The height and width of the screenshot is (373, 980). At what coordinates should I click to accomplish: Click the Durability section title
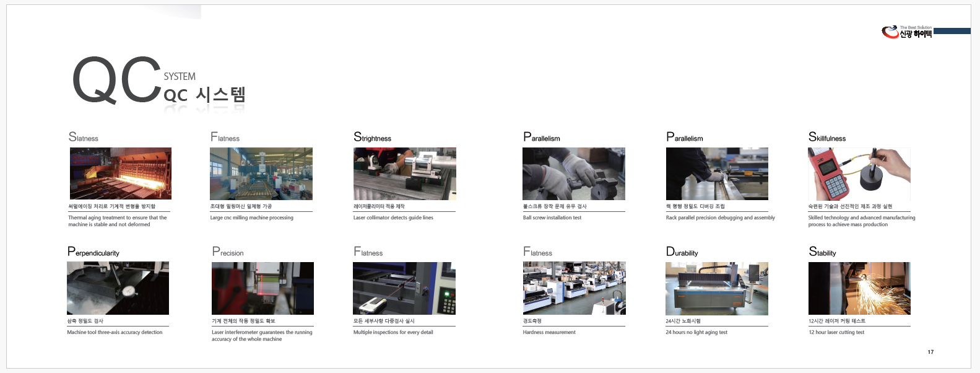pos(682,252)
